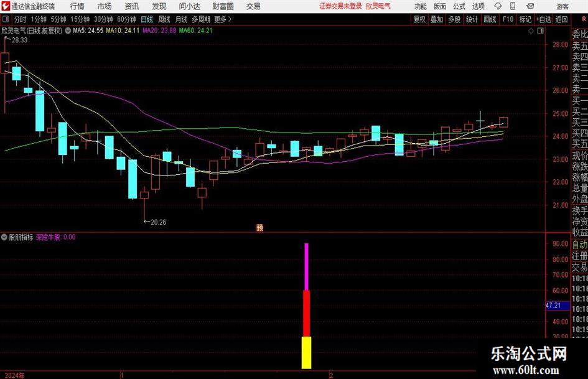Click the 深挖牛股 indicator value label
Image resolution: width=588 pixels, height=379 pixels.
pyautogui.click(x=55, y=237)
